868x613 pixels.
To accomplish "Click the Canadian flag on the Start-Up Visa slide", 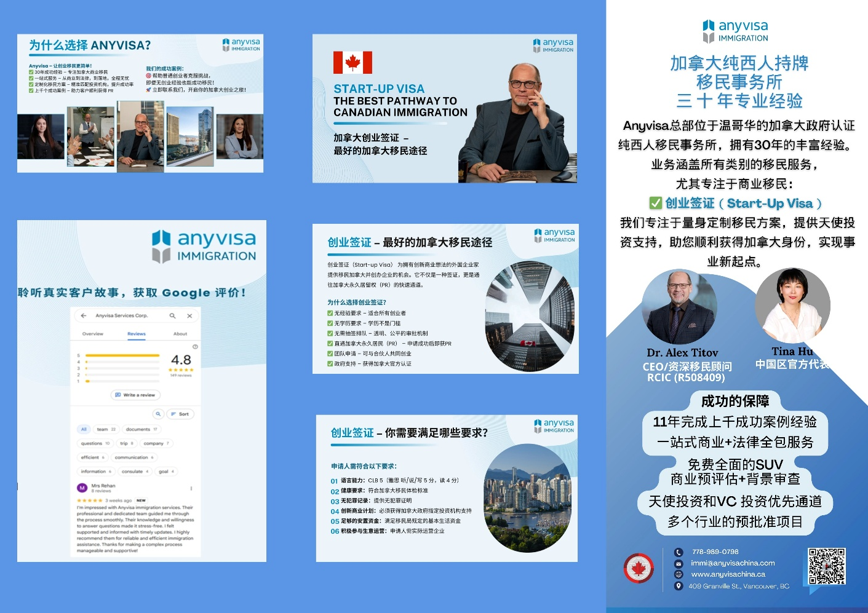I will (x=352, y=63).
